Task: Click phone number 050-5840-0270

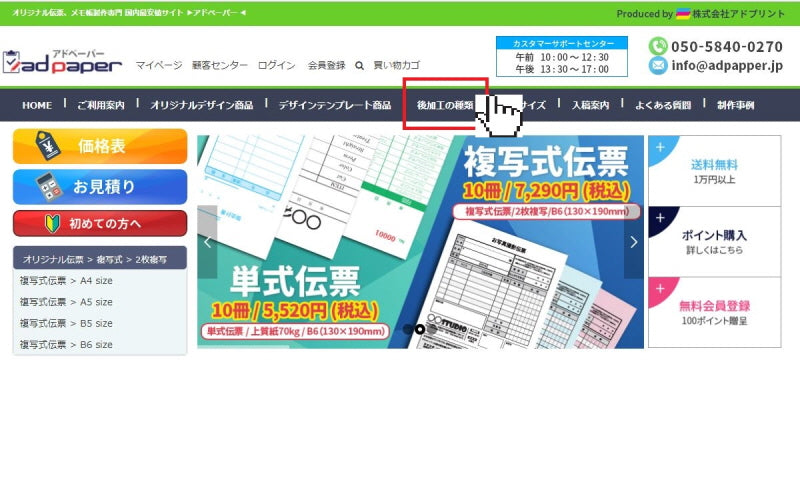Action: (x=727, y=46)
